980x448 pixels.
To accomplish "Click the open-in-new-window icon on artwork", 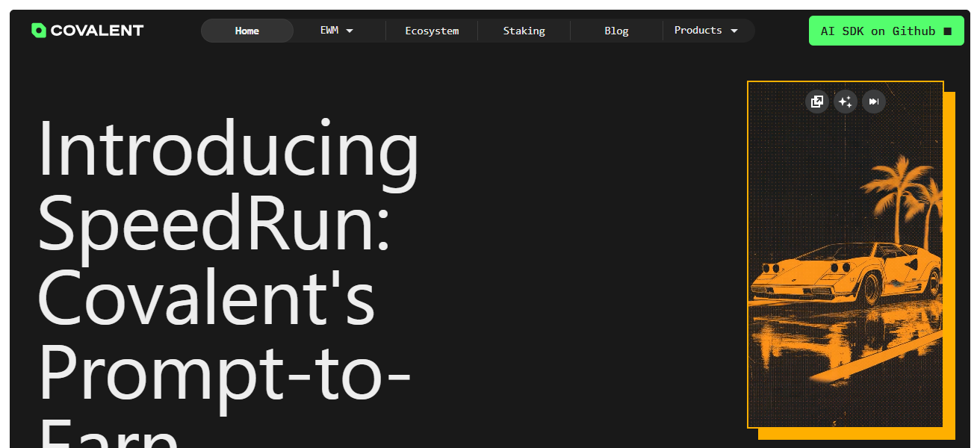I will 817,102.
